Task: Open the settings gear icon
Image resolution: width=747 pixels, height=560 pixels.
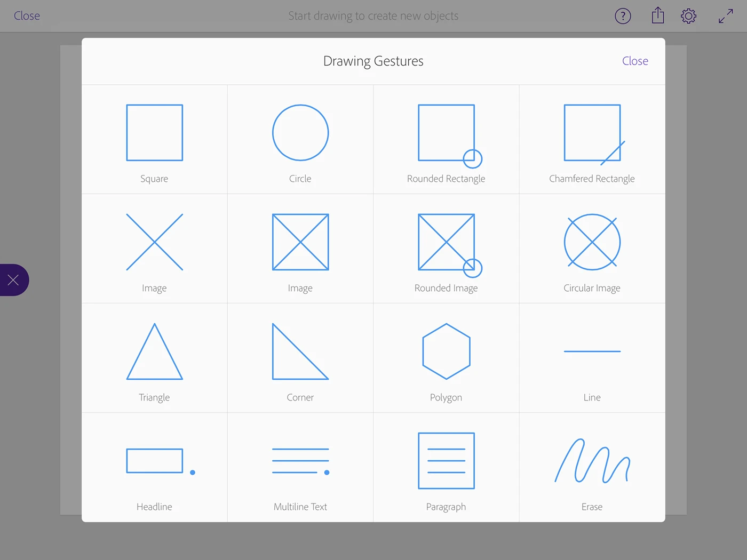Action: pyautogui.click(x=689, y=16)
